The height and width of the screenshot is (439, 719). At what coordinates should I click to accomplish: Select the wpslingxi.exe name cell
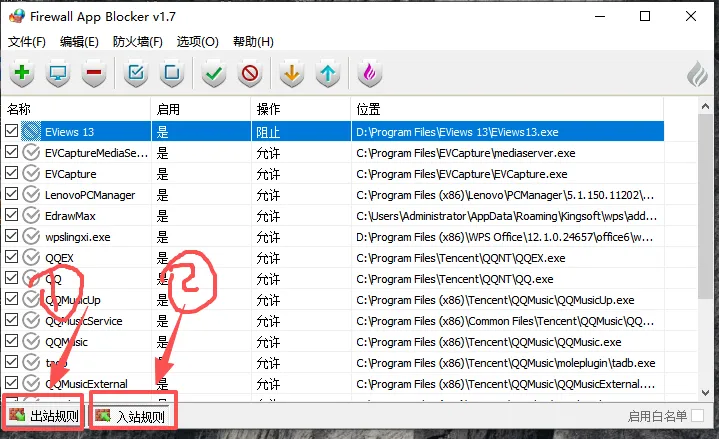point(77,237)
